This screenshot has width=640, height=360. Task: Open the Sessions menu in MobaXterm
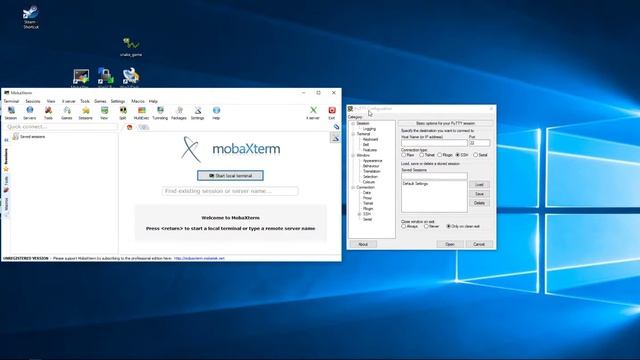point(33,101)
